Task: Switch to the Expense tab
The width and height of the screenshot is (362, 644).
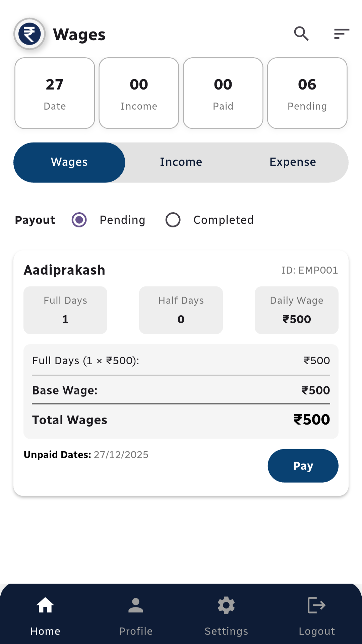Action: (293, 162)
